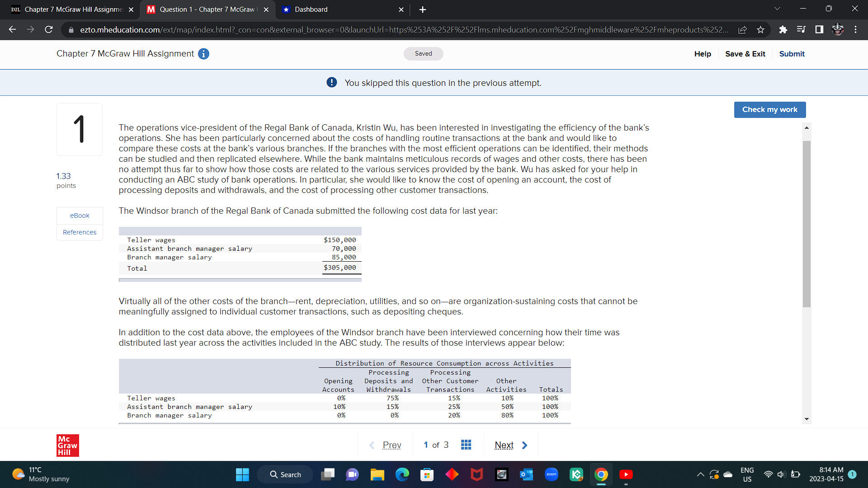This screenshot has height=488, width=868.
Task: Open the eBook link
Action: (x=80, y=216)
